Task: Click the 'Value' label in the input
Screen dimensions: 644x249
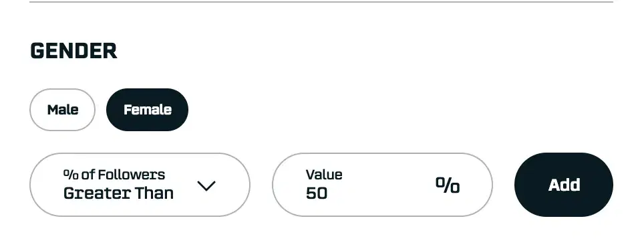Action: click(324, 175)
